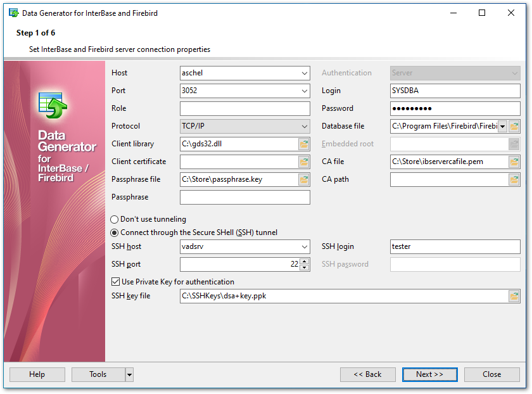
Task: Go back with the << Back button
Action: 368,374
